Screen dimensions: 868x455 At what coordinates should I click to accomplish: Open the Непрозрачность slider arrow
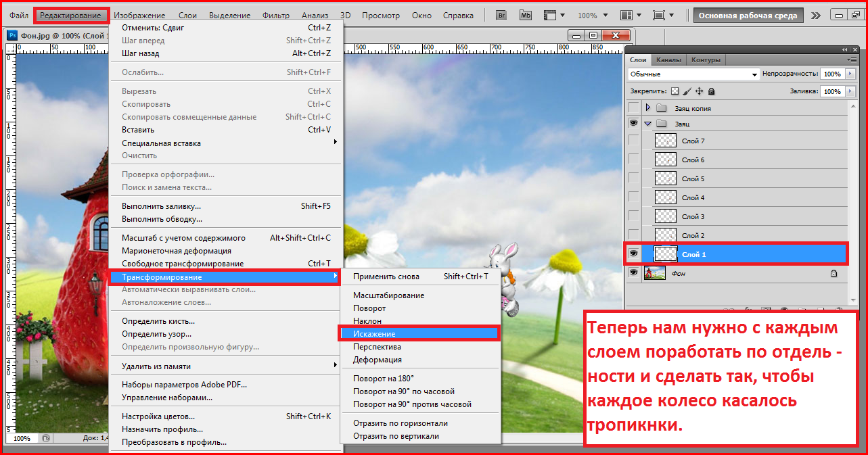(849, 74)
